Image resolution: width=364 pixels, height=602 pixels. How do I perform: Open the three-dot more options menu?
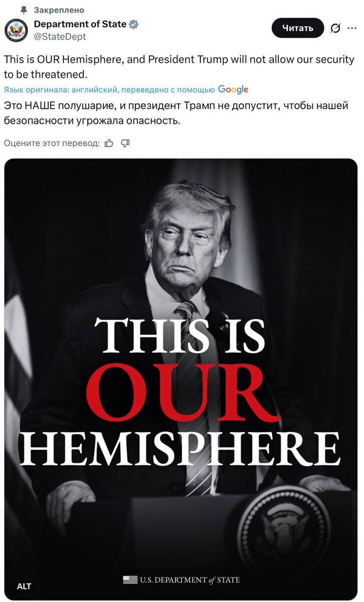coord(352,29)
